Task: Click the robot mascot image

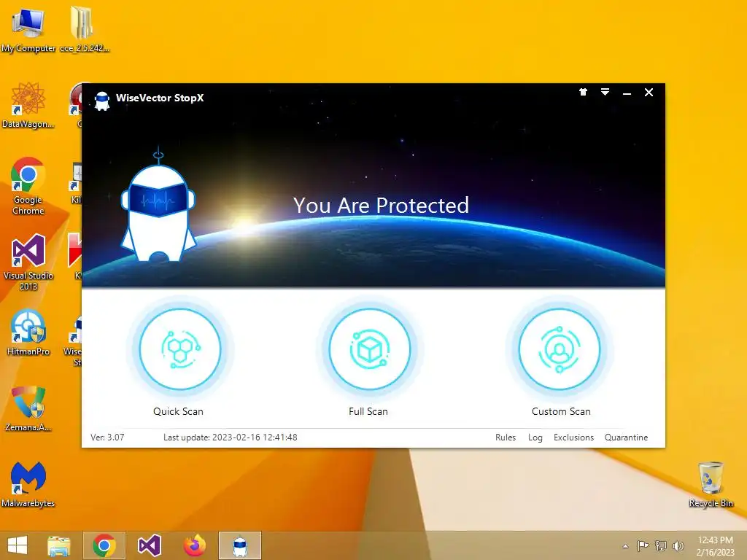Action: (x=158, y=205)
